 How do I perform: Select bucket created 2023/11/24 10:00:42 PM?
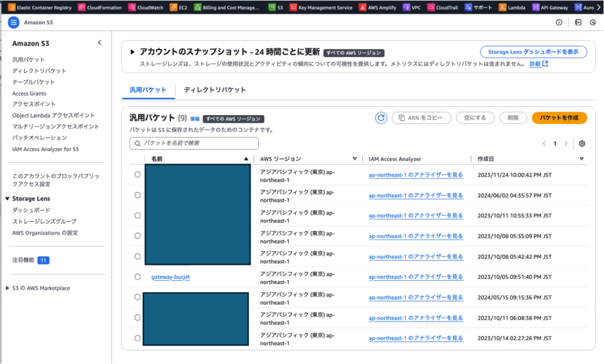137,175
